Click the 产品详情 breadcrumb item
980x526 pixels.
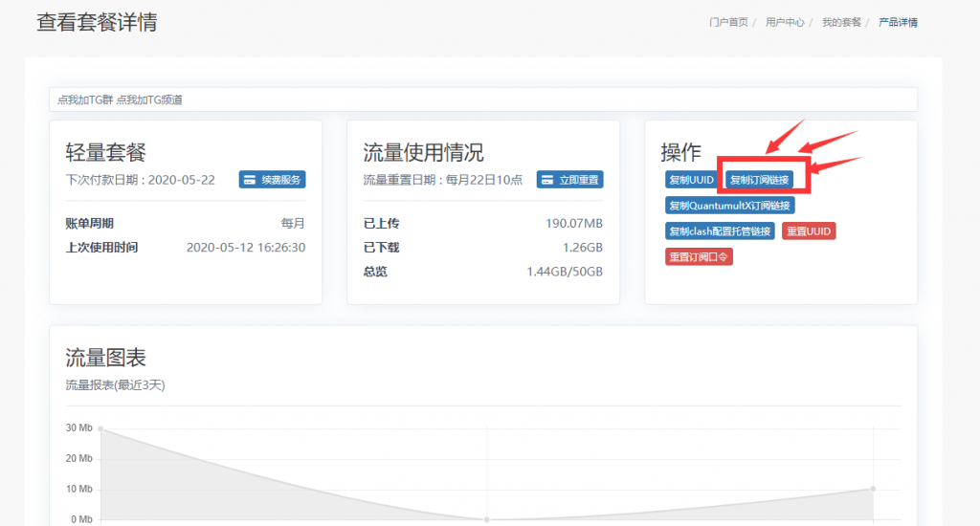898,23
